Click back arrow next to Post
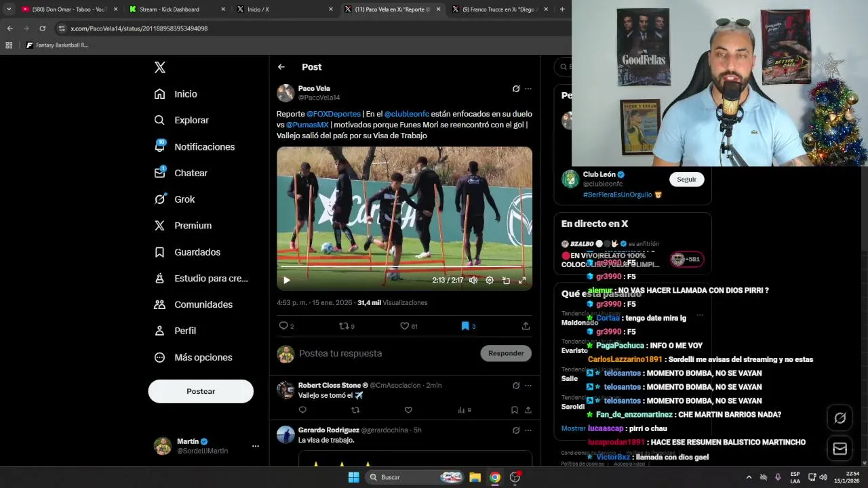868x488 pixels. [281, 67]
